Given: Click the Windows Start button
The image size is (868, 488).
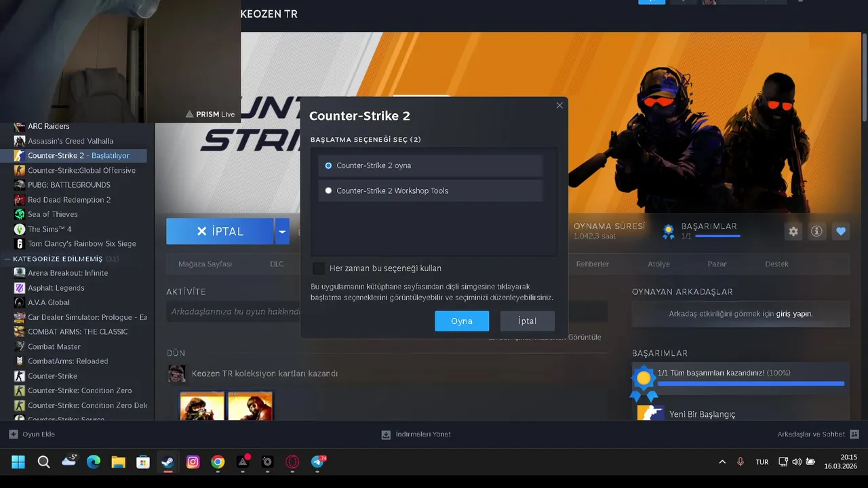Looking at the screenshot, I should point(18,462).
